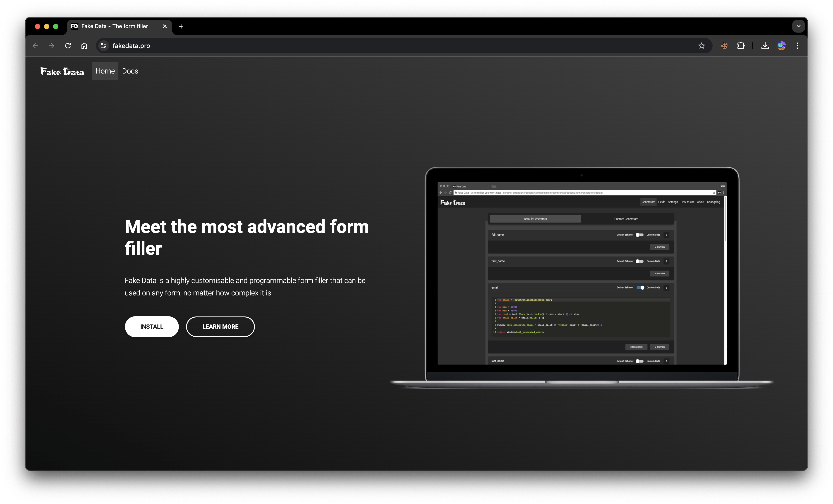The image size is (833, 504).
Task: Click the LEARN MORE button
Action: [x=220, y=326]
